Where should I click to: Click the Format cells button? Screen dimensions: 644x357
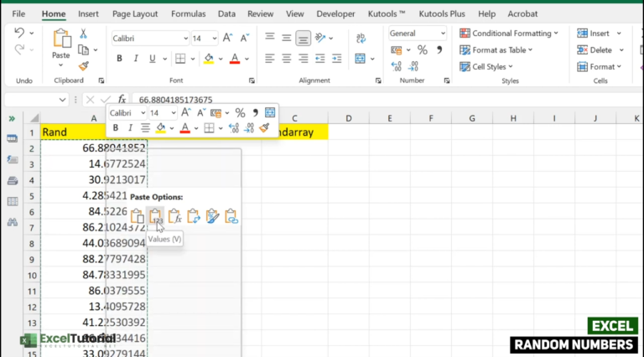600,66
